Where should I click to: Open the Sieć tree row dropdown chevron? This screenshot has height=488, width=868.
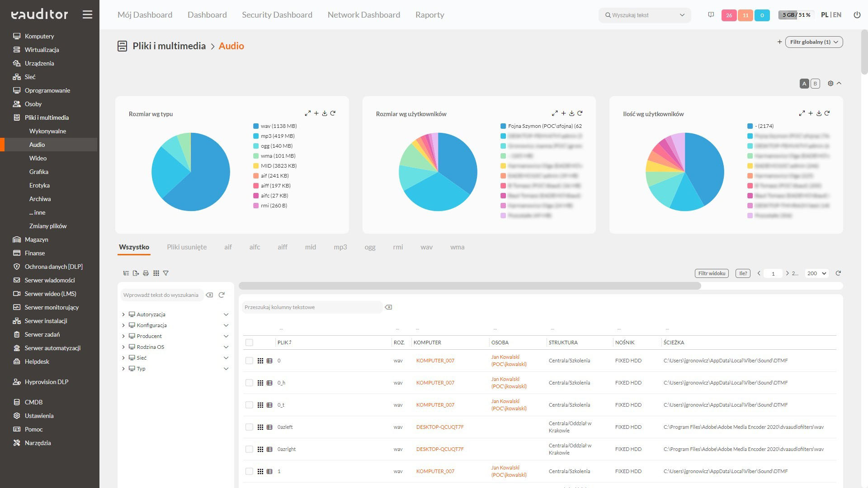pos(226,358)
